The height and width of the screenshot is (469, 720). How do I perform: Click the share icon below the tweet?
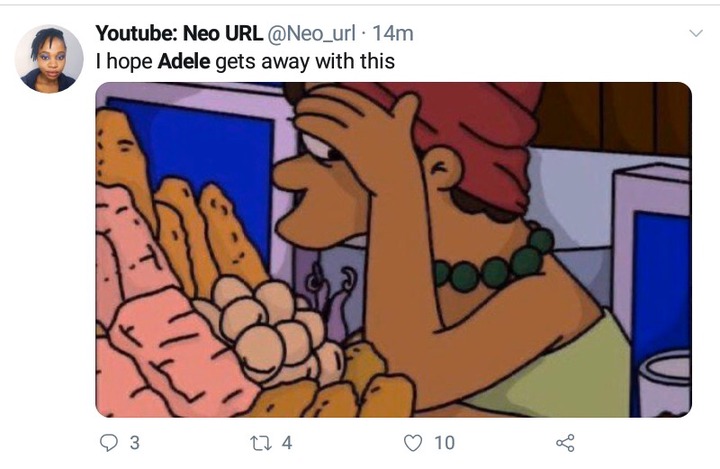pos(564,442)
